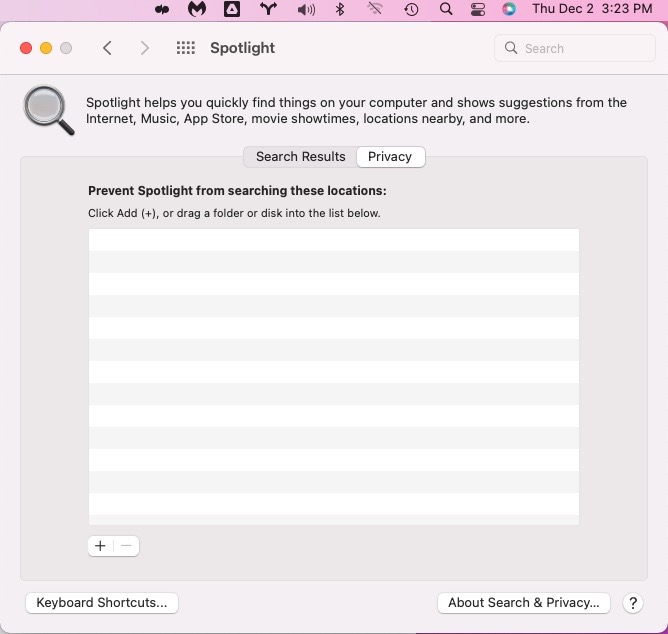Open the Bluetooth menu
The image size is (668, 634).
[x=340, y=9]
